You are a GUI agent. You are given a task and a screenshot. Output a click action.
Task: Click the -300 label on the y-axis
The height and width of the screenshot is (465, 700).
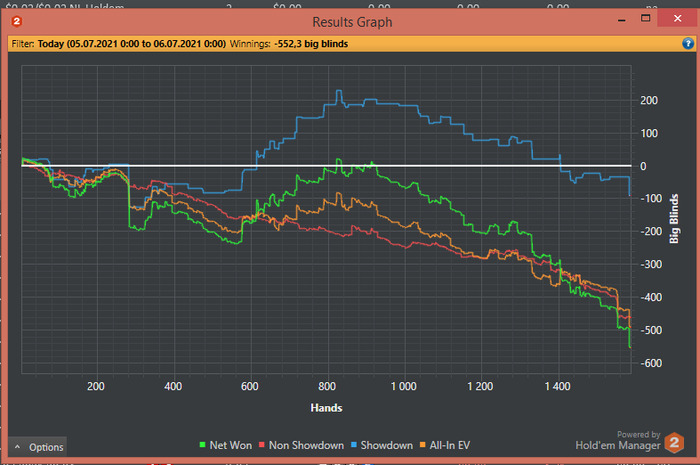pos(651,264)
